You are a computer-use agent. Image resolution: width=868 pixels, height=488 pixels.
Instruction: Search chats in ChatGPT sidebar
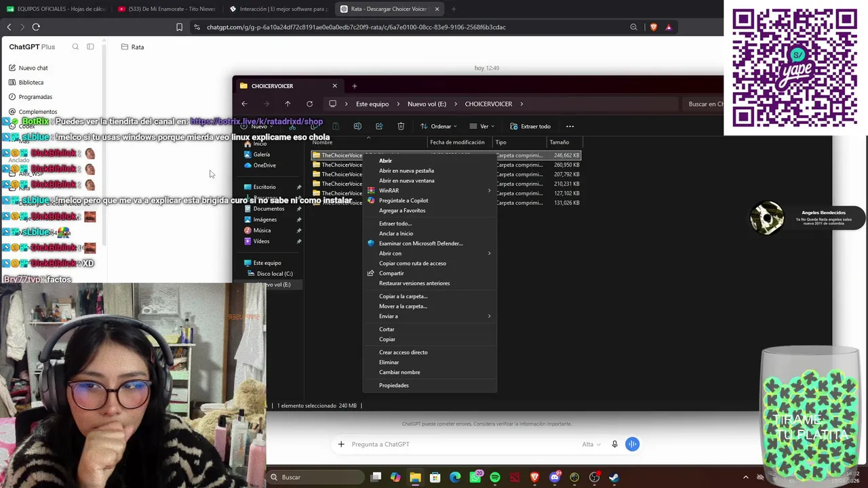(75, 47)
